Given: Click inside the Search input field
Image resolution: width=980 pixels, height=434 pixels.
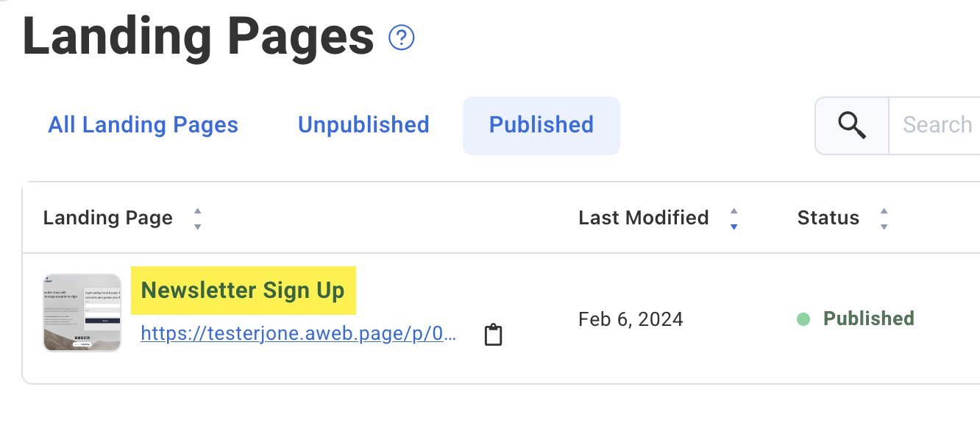Looking at the screenshot, I should [938, 125].
